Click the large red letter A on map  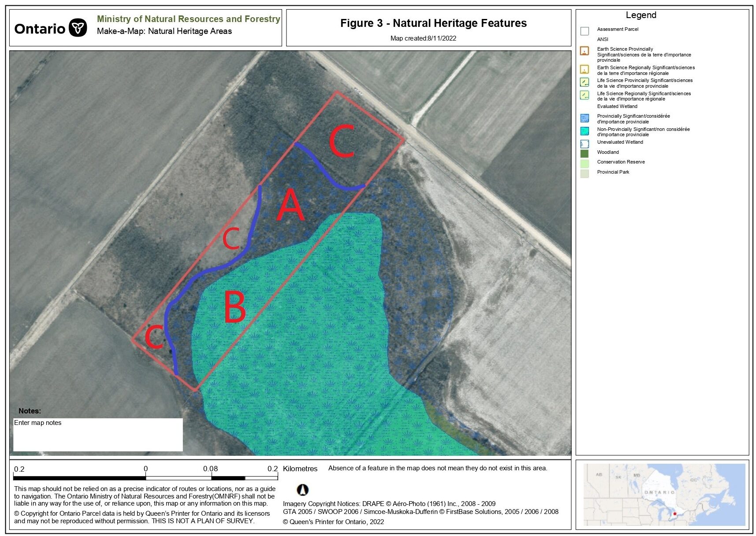click(x=290, y=205)
